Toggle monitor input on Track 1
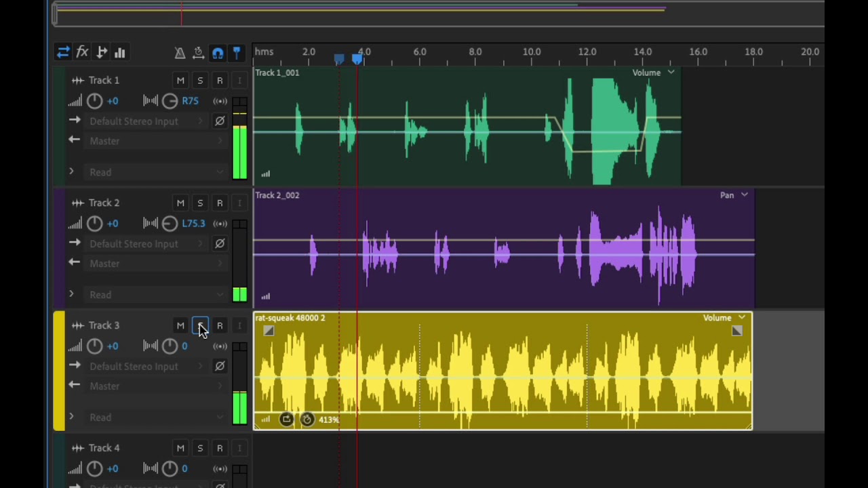Screen dimensions: 868x488 point(239,81)
